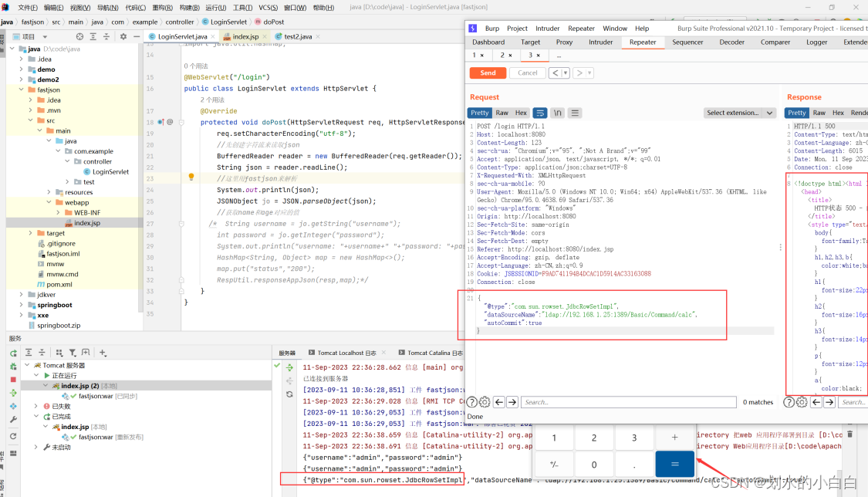Click the Request search settings gear in Burp
Image resolution: width=868 pixels, height=497 pixels.
coord(485,402)
